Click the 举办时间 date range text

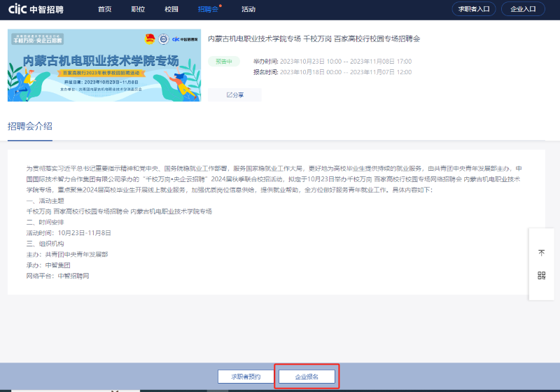[332, 62]
